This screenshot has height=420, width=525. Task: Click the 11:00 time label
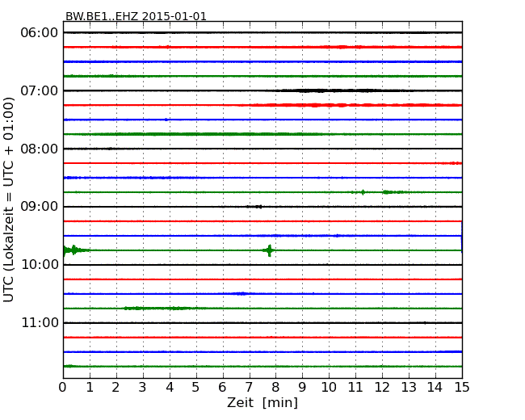coord(40,323)
